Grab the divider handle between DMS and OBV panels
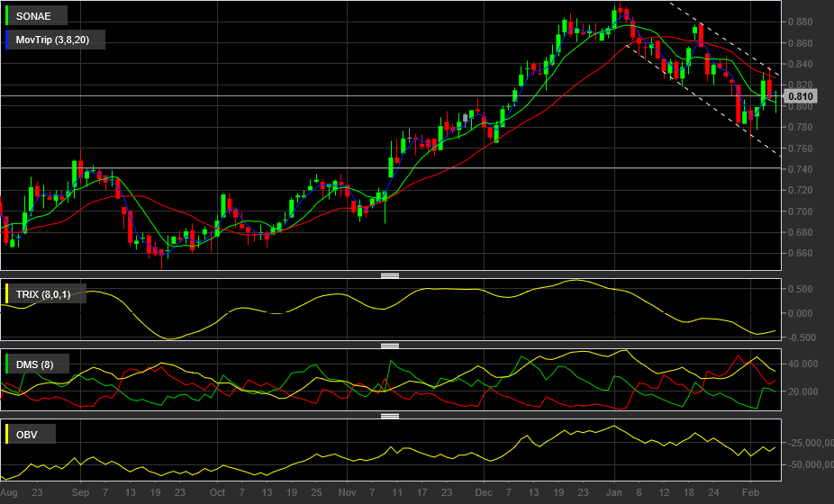Viewport: 834px width, 504px height. coord(390,417)
